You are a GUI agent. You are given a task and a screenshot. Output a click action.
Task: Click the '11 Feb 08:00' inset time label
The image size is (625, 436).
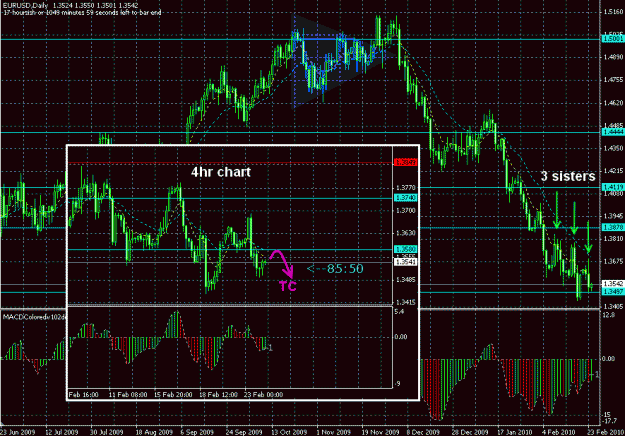[128, 395]
